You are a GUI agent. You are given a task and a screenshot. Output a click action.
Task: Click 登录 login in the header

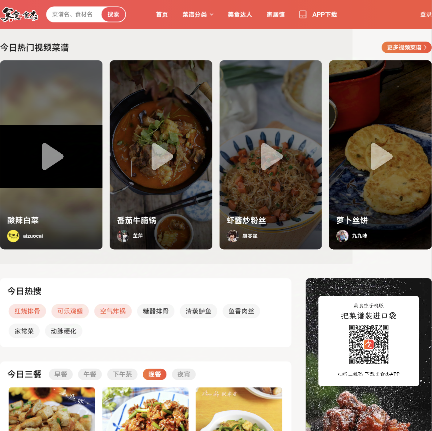click(x=426, y=14)
